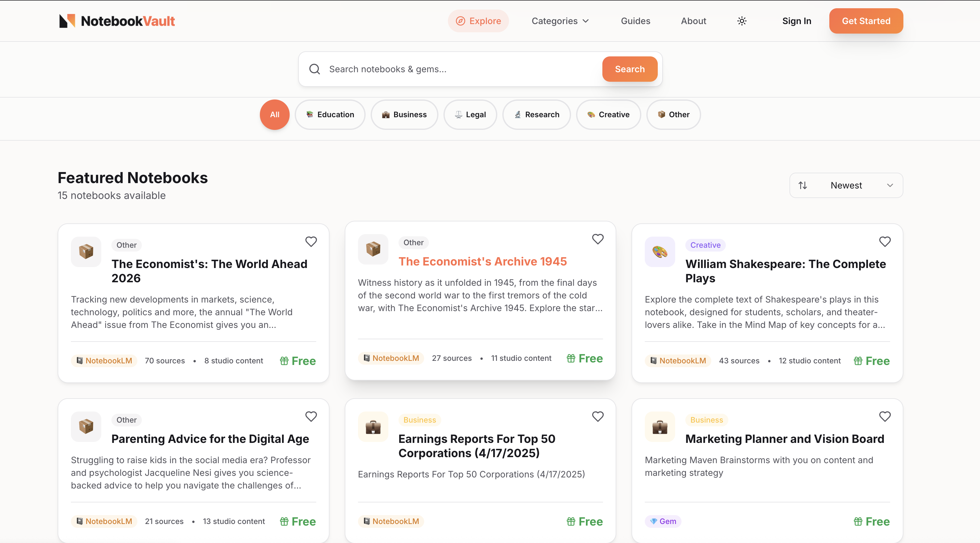Image resolution: width=980 pixels, height=543 pixels.
Task: Filter notebooks by Research
Action: pyautogui.click(x=537, y=115)
